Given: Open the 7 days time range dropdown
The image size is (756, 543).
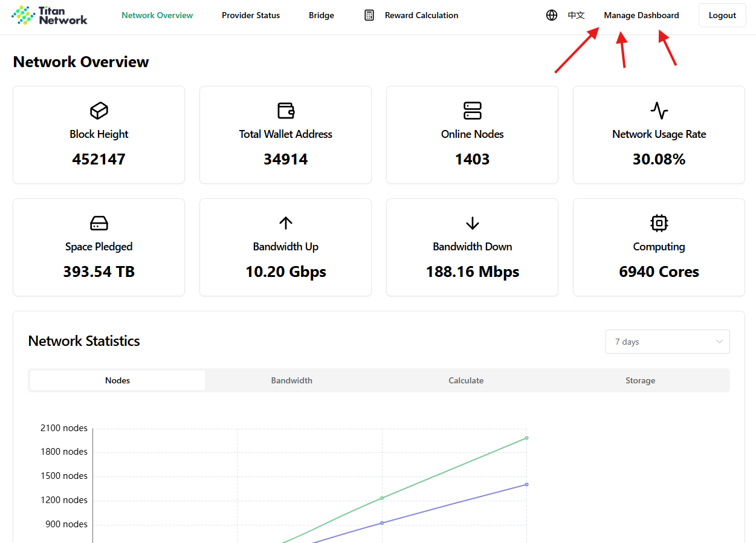Looking at the screenshot, I should 668,342.
